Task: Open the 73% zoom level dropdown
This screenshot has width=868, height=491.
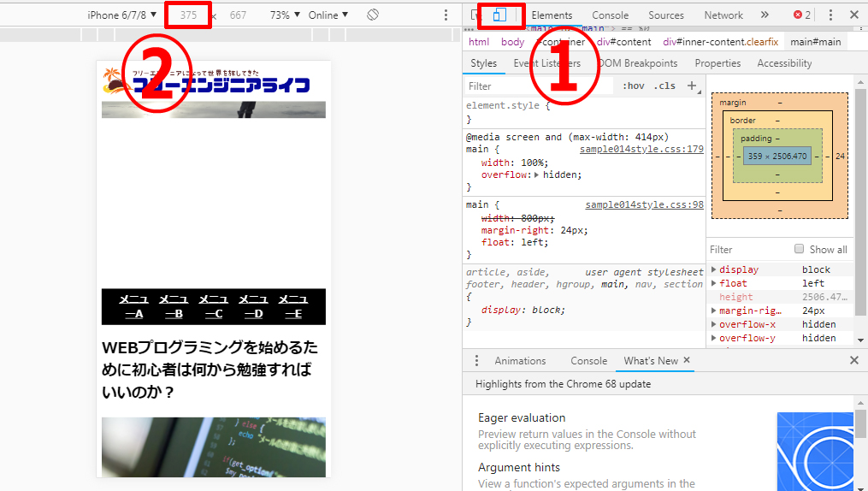Action: coord(284,15)
